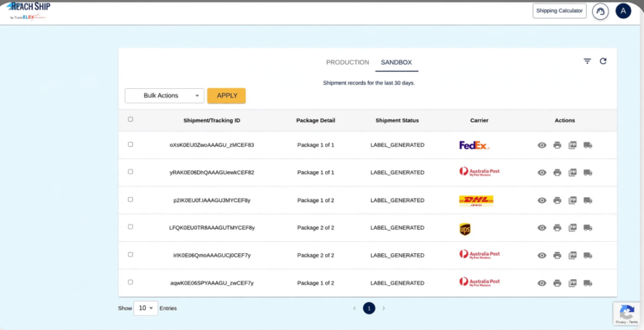Screen dimensions: 644x330
Task: Click the Shipment/Tracking ID column header
Action: tap(212, 120)
